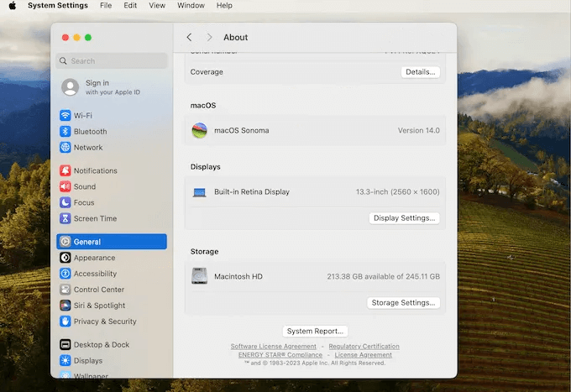Open the Software License Agreement link
Image resolution: width=571 pixels, height=392 pixels.
(x=274, y=347)
